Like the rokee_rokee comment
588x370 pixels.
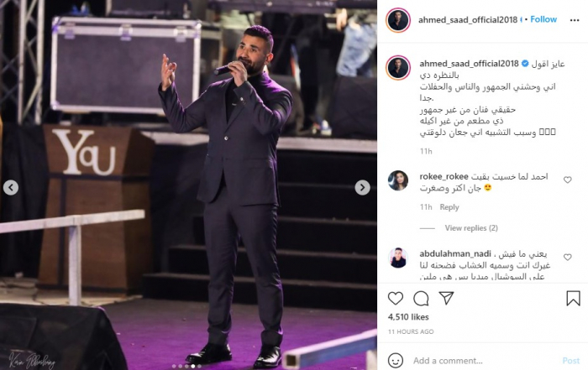(x=567, y=180)
